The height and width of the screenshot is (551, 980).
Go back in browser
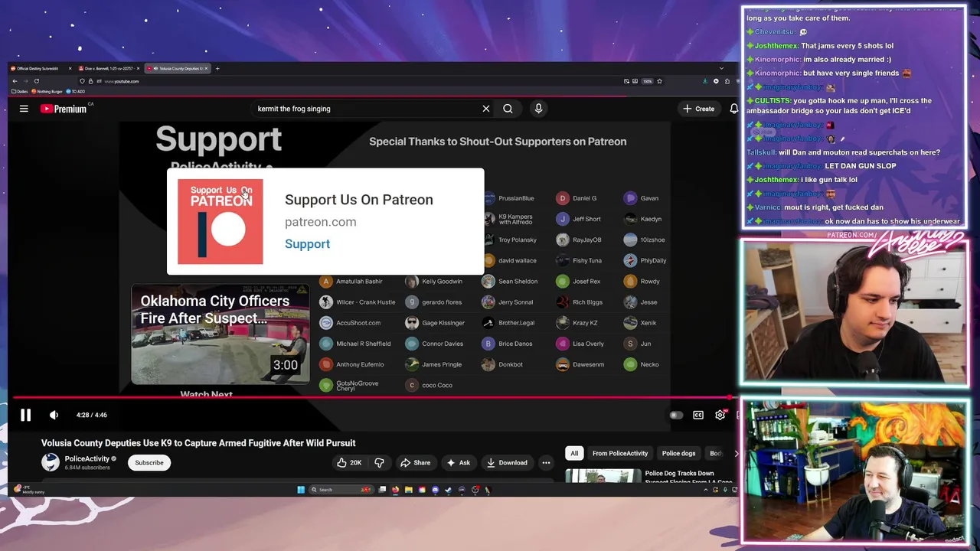pyautogui.click(x=15, y=81)
